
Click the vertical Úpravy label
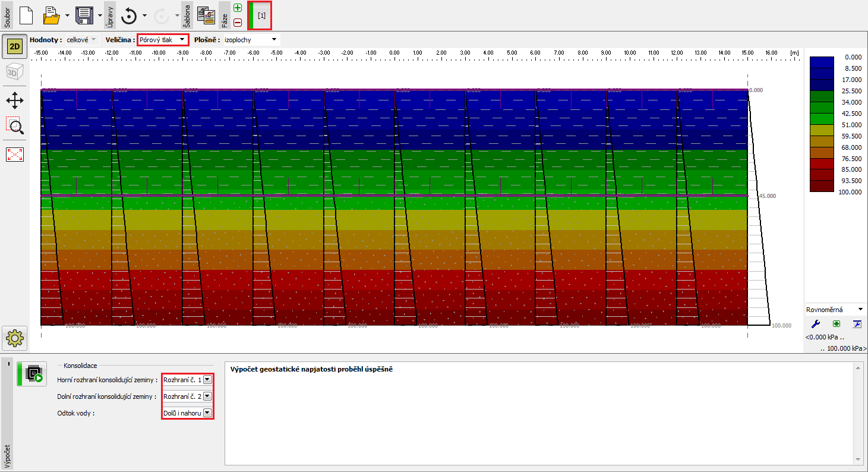[x=111, y=16]
